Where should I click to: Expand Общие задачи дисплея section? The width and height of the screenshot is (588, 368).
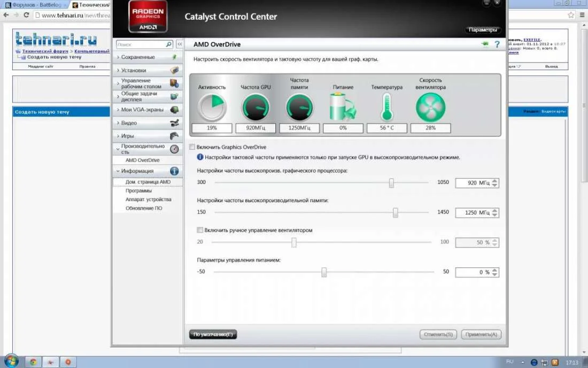coord(148,96)
